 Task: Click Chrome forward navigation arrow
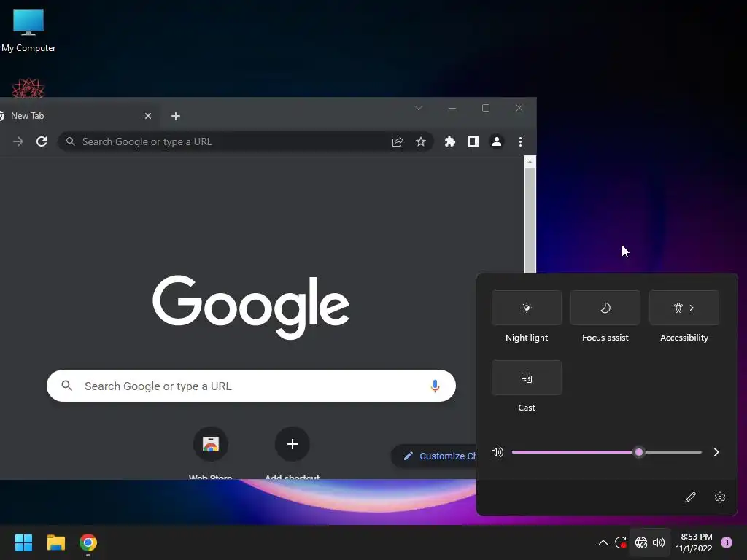point(18,141)
